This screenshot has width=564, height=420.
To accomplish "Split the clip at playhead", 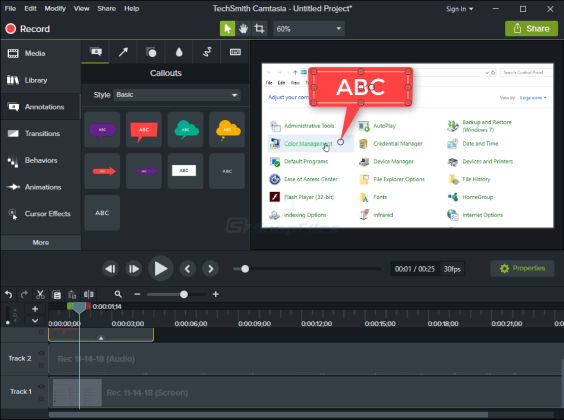I will click(88, 295).
